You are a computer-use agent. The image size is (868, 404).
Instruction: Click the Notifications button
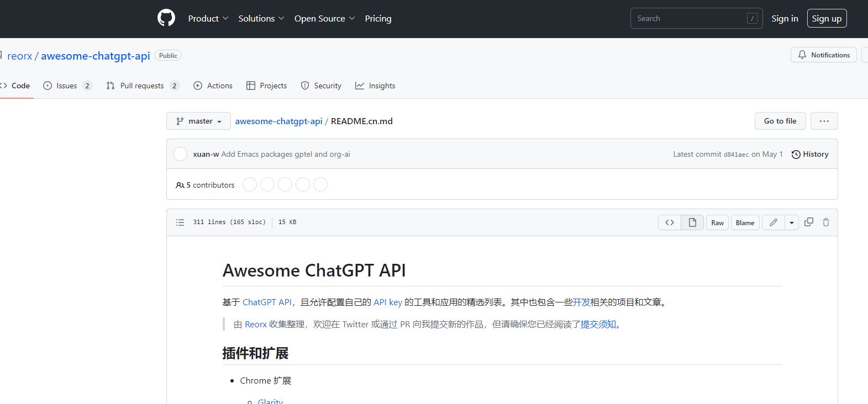pos(824,55)
